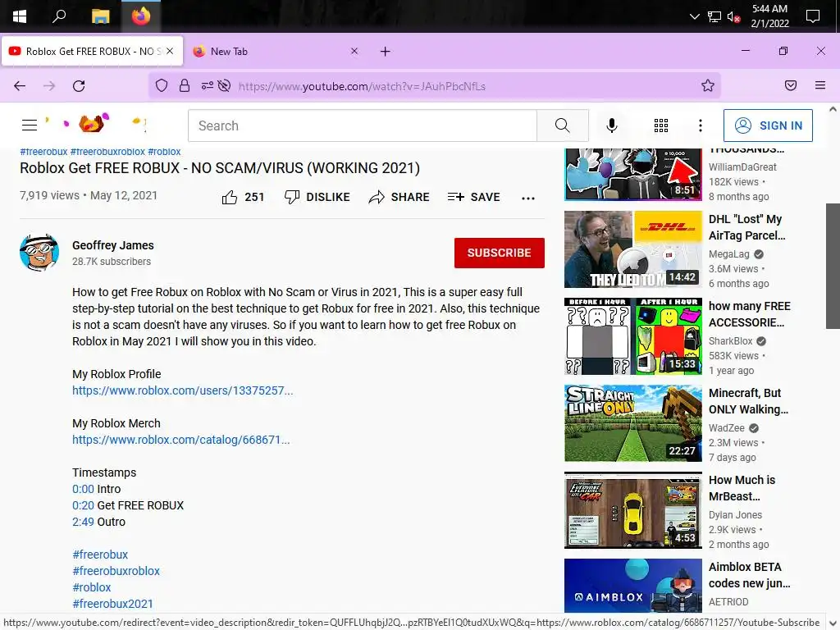Click the blocked autoplay icon in the address bar
840x630 pixels.
coord(225,85)
